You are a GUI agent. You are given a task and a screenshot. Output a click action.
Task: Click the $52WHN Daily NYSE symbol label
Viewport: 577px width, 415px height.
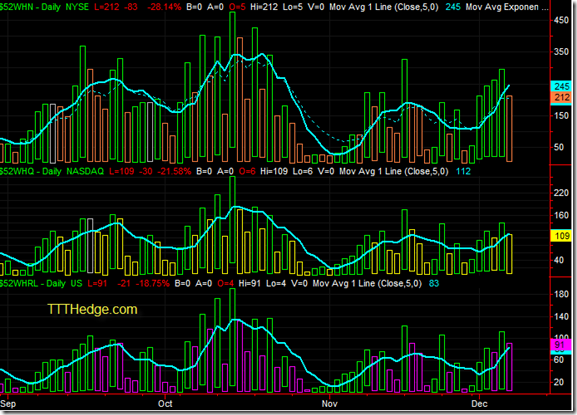45,7
